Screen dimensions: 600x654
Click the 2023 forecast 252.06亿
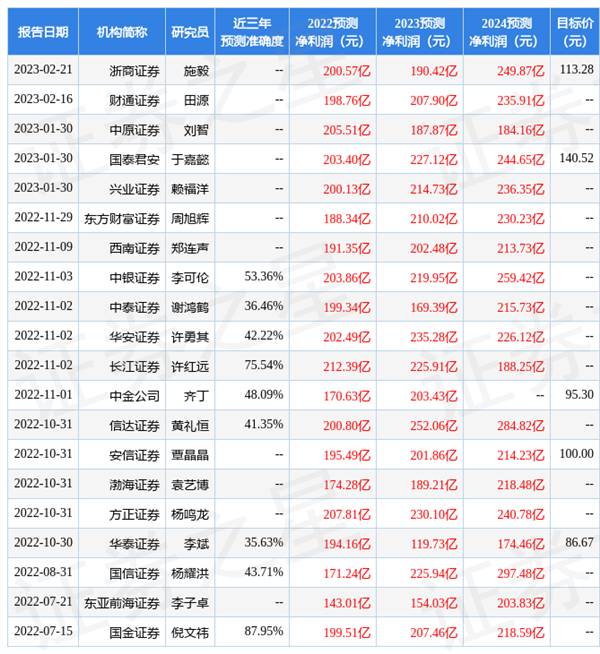[434, 426]
